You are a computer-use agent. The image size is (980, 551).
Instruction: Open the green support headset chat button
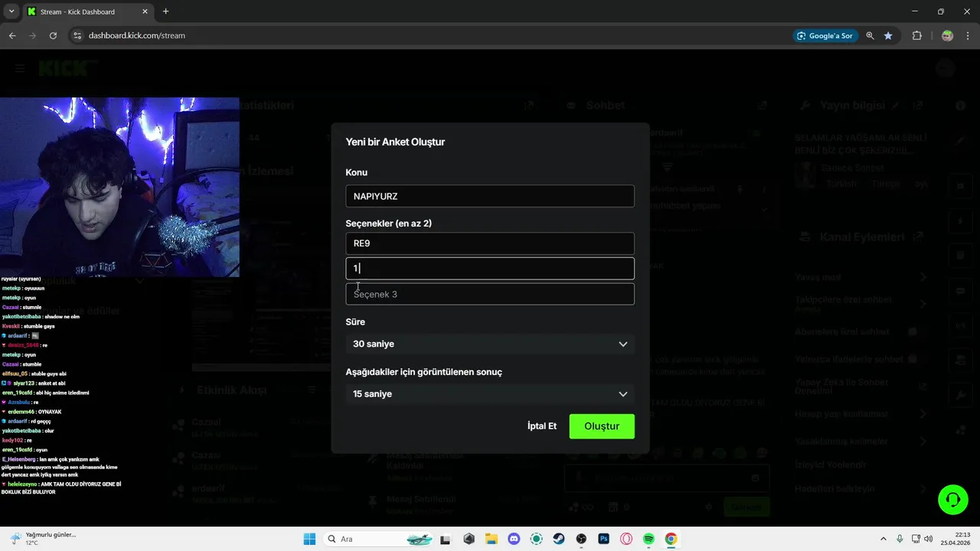click(953, 500)
